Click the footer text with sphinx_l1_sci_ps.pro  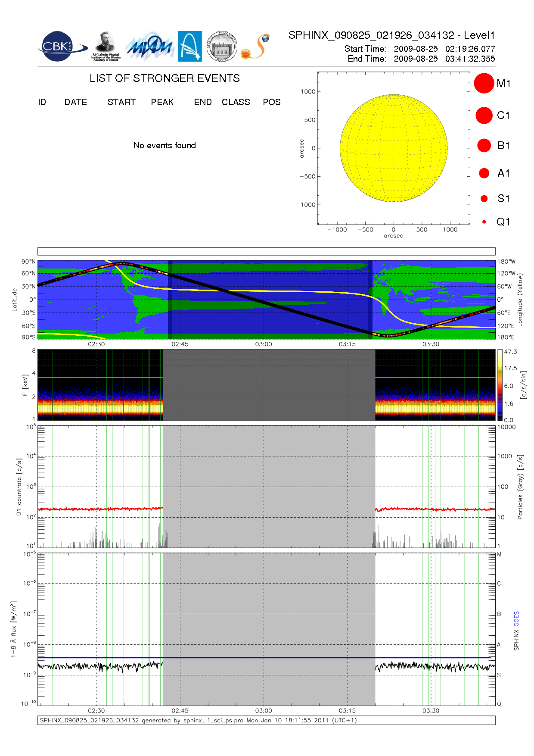[198, 720]
